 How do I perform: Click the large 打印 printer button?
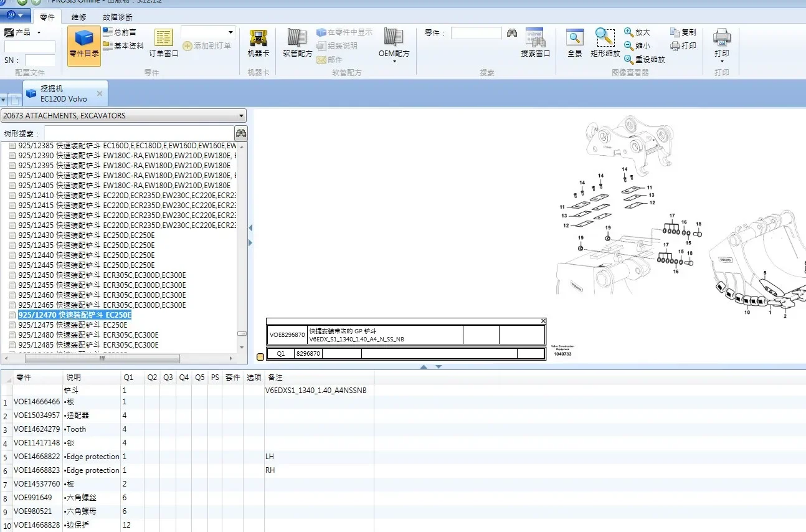(x=722, y=45)
